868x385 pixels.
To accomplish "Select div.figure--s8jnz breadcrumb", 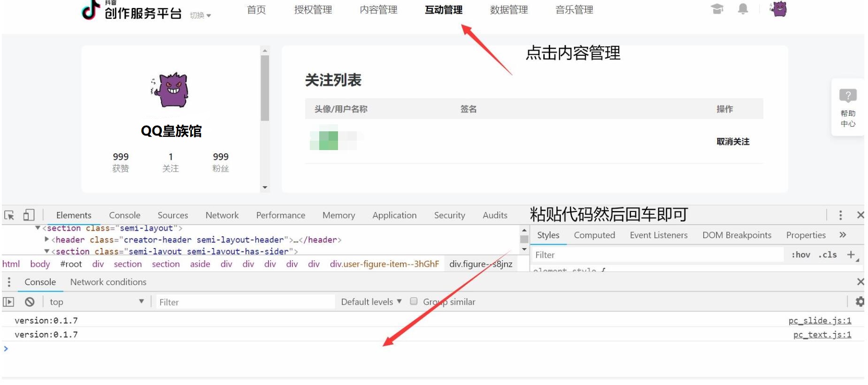I will [480, 264].
